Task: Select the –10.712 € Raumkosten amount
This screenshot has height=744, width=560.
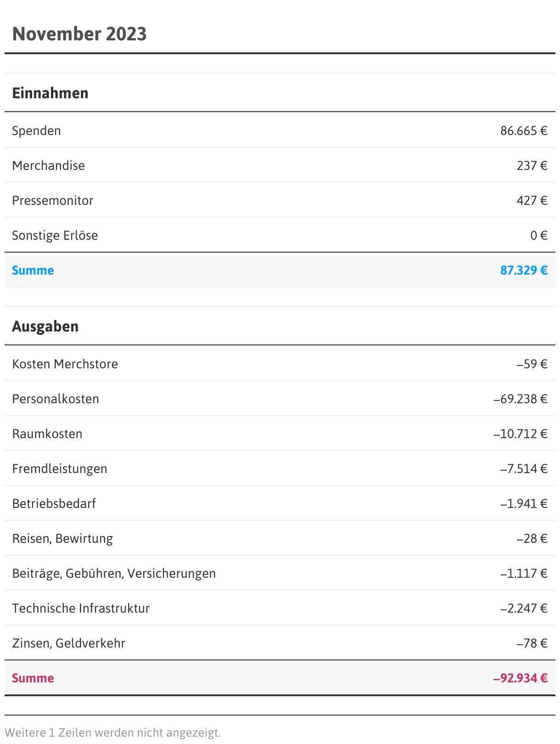Action: (x=520, y=434)
